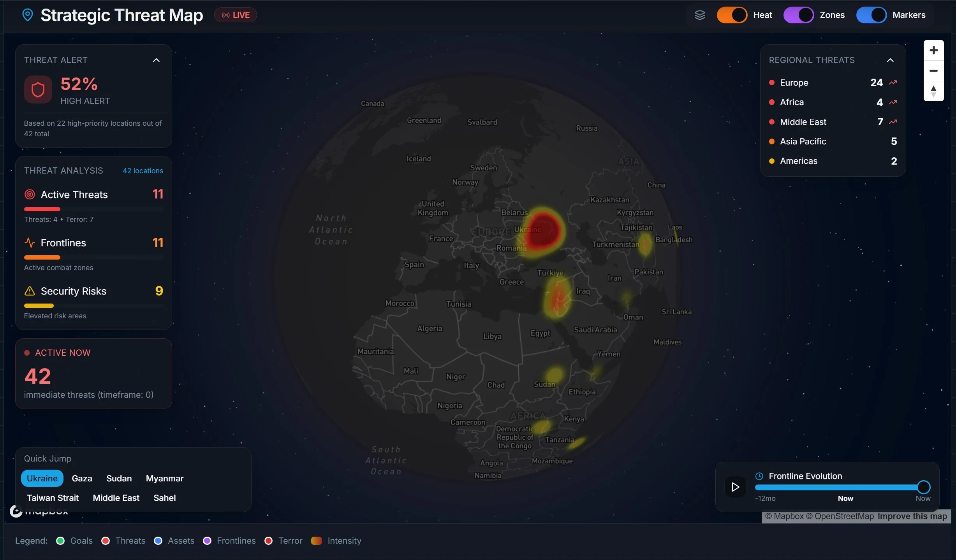This screenshot has height=560, width=956.
Task: Click the Frontline Evolution slider handle
Action: click(923, 487)
